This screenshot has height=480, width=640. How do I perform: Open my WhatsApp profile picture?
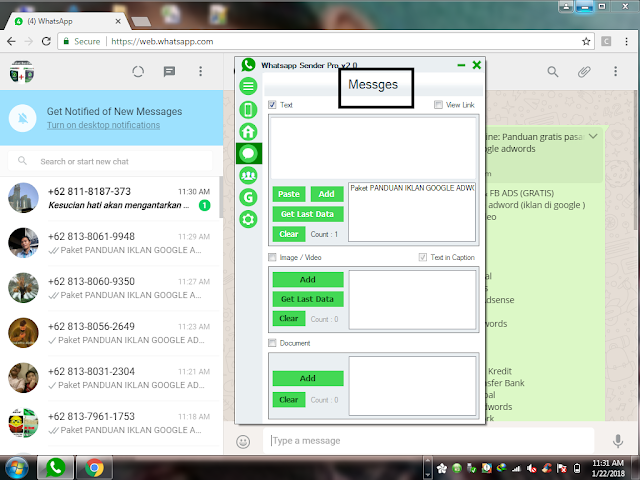(x=22, y=72)
